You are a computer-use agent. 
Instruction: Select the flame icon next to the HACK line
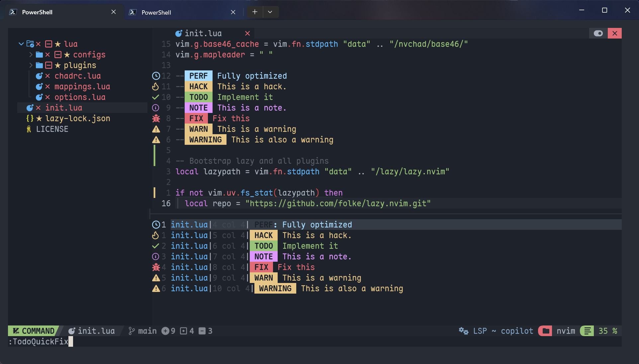156,86
